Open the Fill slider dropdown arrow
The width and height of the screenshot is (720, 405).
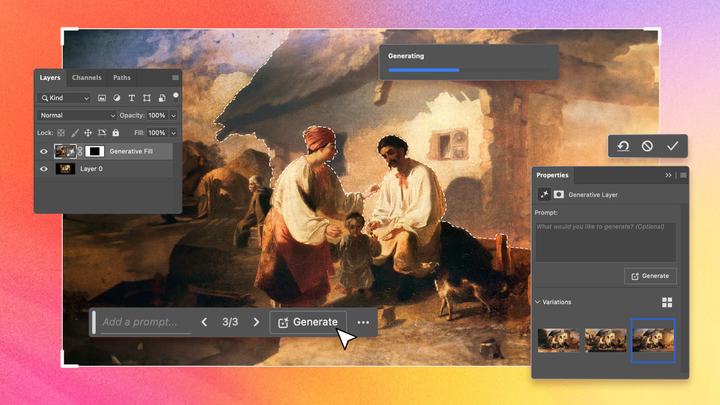click(174, 133)
